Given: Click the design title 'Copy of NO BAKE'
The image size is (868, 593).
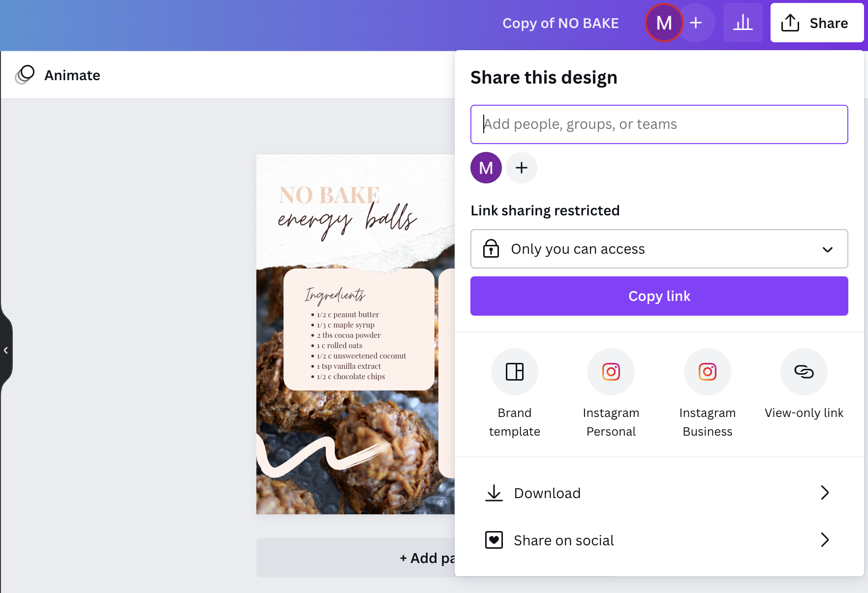Looking at the screenshot, I should tap(560, 23).
